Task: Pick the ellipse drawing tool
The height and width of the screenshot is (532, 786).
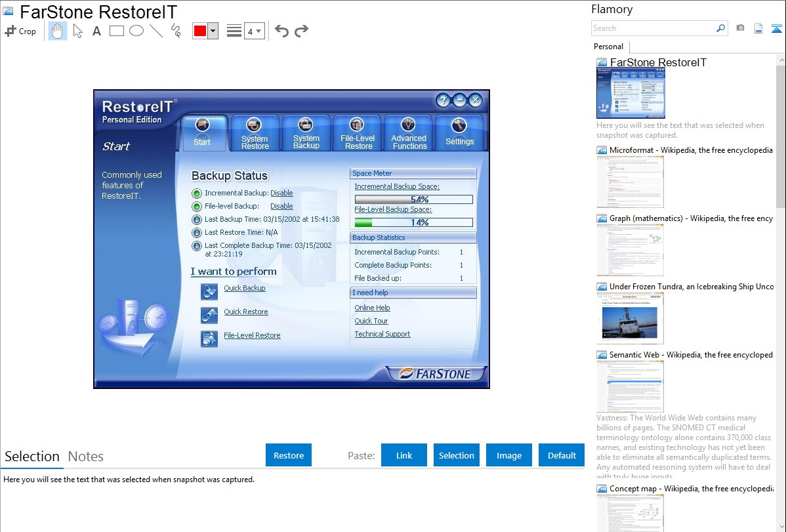Action: pyautogui.click(x=136, y=31)
